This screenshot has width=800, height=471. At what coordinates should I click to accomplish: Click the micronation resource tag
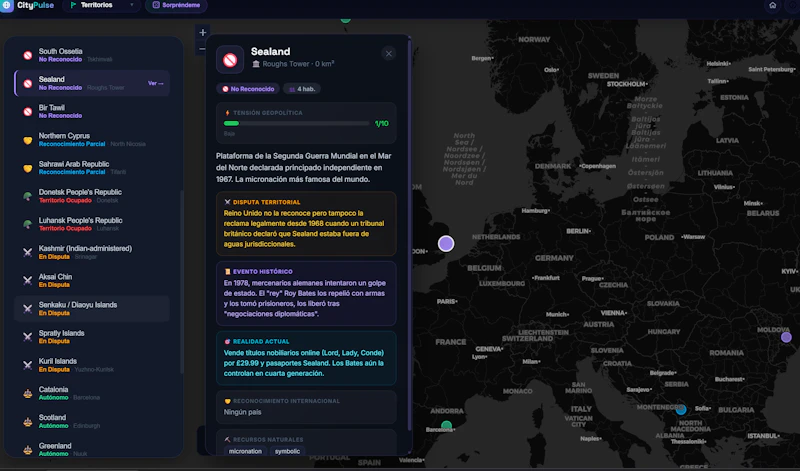click(x=245, y=451)
